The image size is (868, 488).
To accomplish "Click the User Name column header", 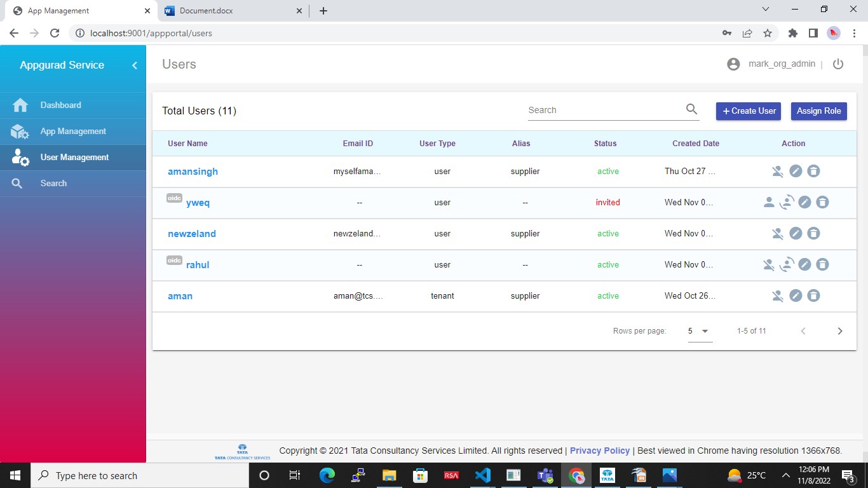I will [x=187, y=144].
